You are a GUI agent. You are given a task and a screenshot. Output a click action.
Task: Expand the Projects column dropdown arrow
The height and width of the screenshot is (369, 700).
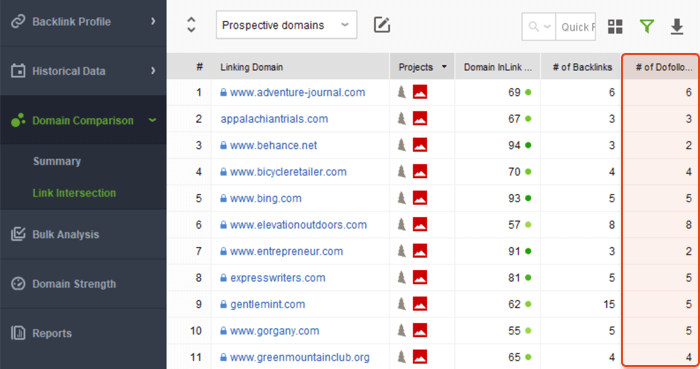click(444, 66)
